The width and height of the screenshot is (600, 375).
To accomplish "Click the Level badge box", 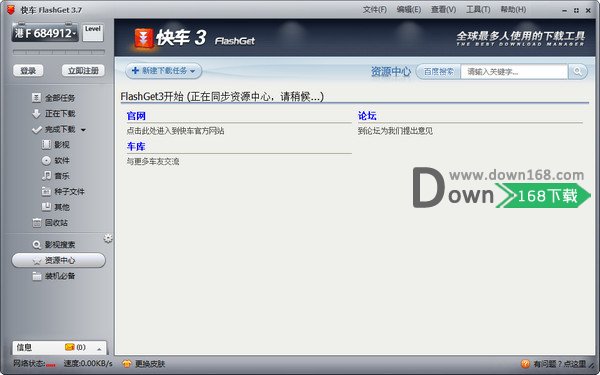I will tap(93, 33).
